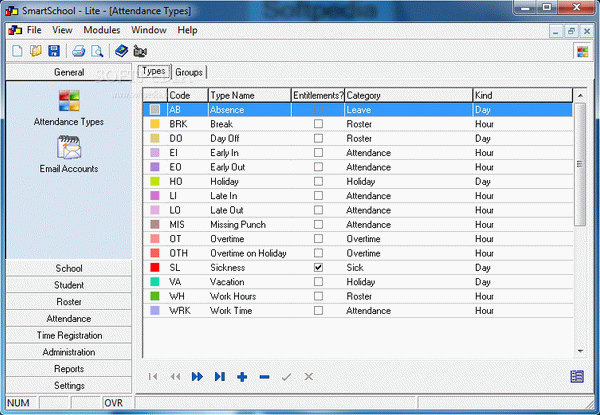Click the yellow color swatch for Break
The width and height of the screenshot is (600, 415).
coord(155,124)
